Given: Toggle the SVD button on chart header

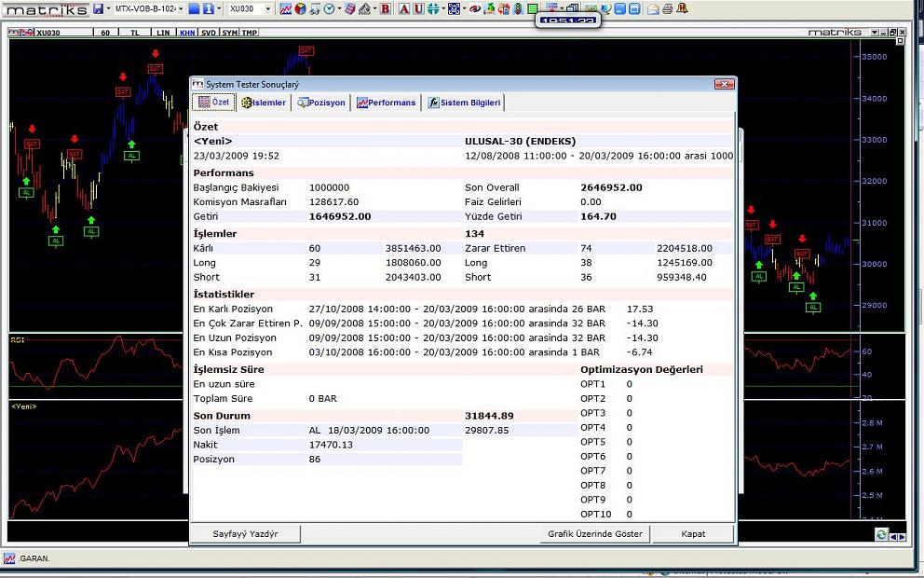Looking at the screenshot, I should (x=209, y=32).
